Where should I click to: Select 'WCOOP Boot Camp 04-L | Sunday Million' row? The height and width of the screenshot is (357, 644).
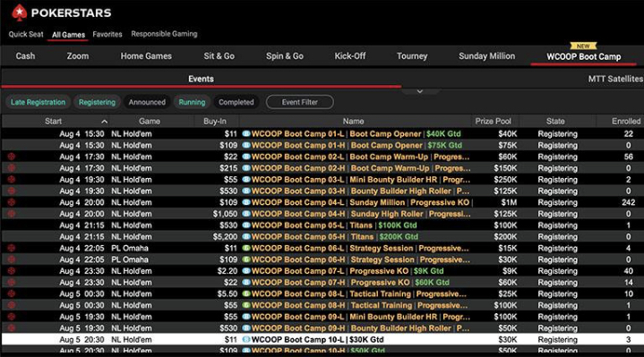(322, 202)
